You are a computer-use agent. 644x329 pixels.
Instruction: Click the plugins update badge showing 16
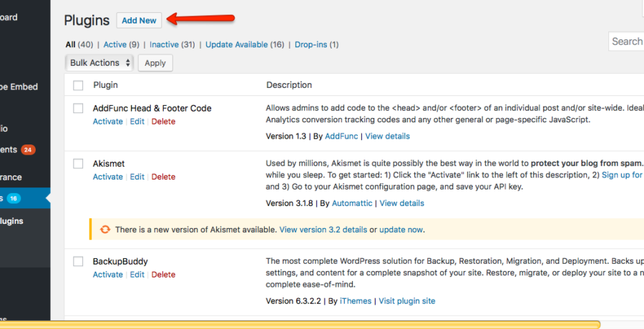point(14,198)
